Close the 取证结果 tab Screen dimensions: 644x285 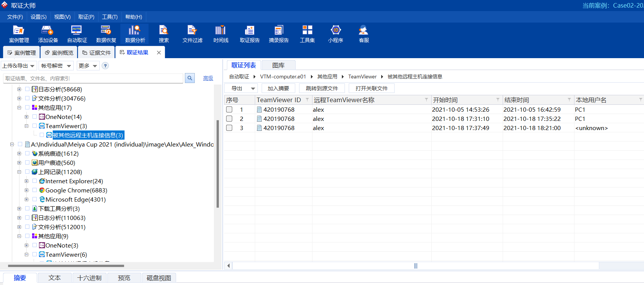click(x=159, y=52)
